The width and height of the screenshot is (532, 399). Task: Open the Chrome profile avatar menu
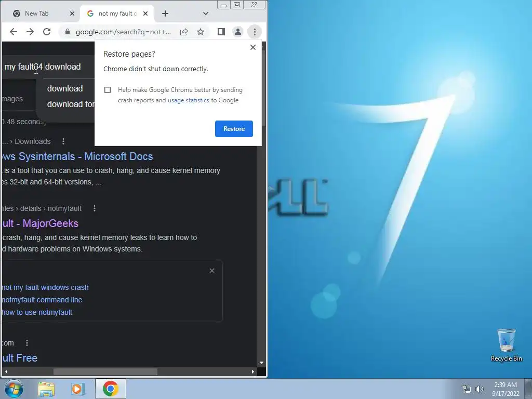pos(238,32)
